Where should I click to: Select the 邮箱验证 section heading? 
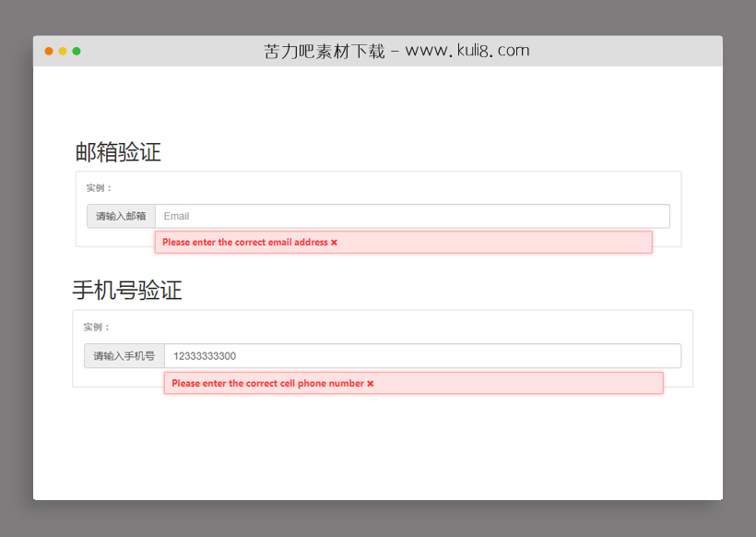tap(116, 152)
